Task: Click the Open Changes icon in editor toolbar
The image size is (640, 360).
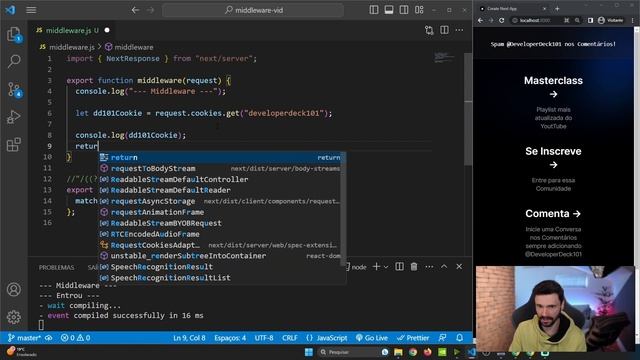Action: click(429, 30)
